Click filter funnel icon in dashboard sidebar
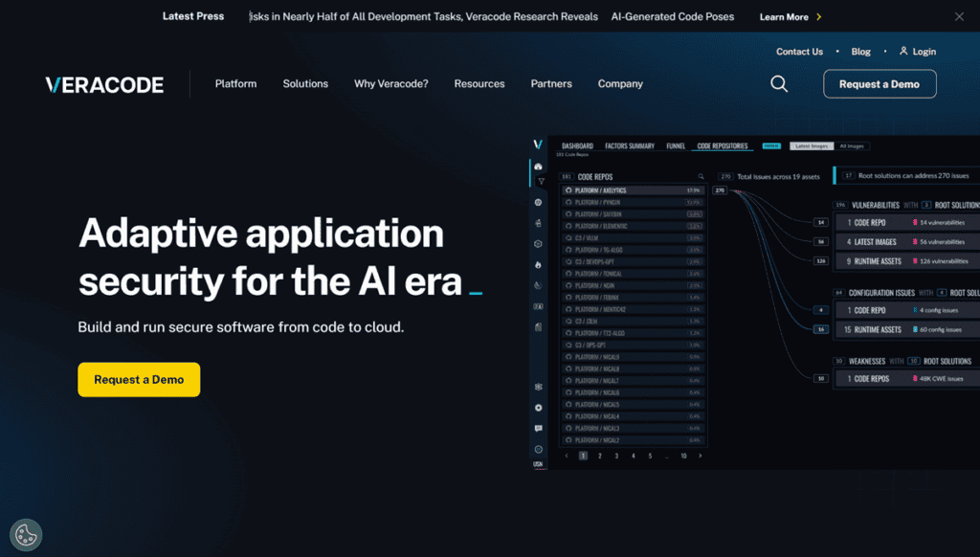The width and height of the screenshot is (980, 557). (x=542, y=181)
